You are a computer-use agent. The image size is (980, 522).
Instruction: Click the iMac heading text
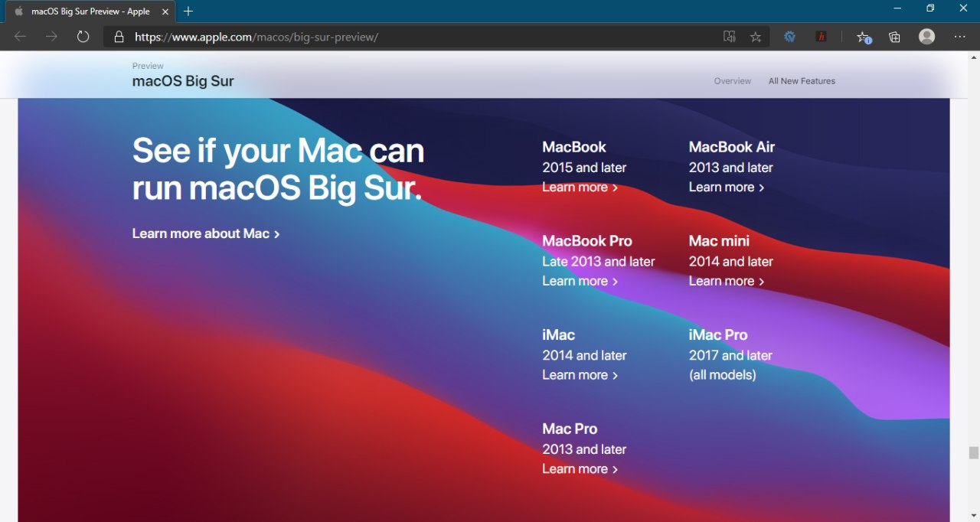558,335
